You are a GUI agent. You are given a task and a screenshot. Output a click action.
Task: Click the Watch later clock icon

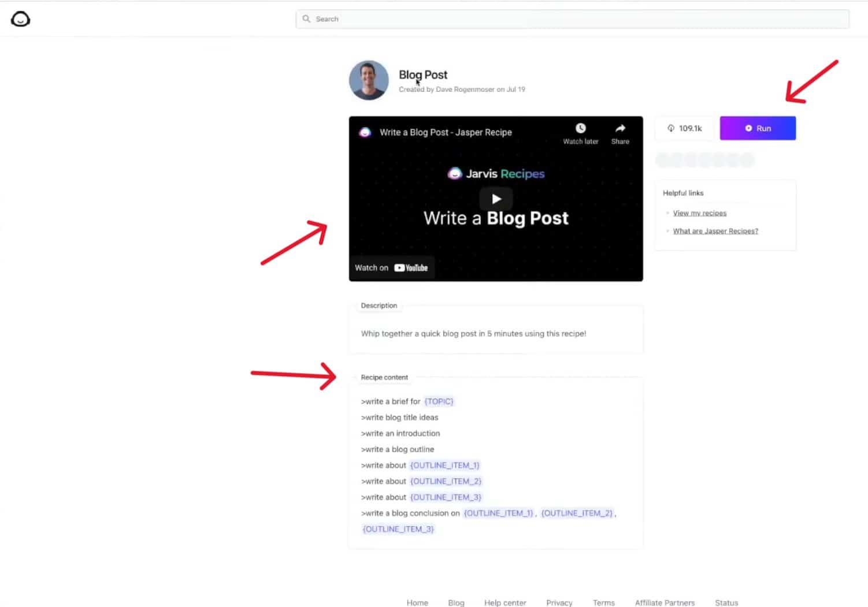[x=580, y=128]
